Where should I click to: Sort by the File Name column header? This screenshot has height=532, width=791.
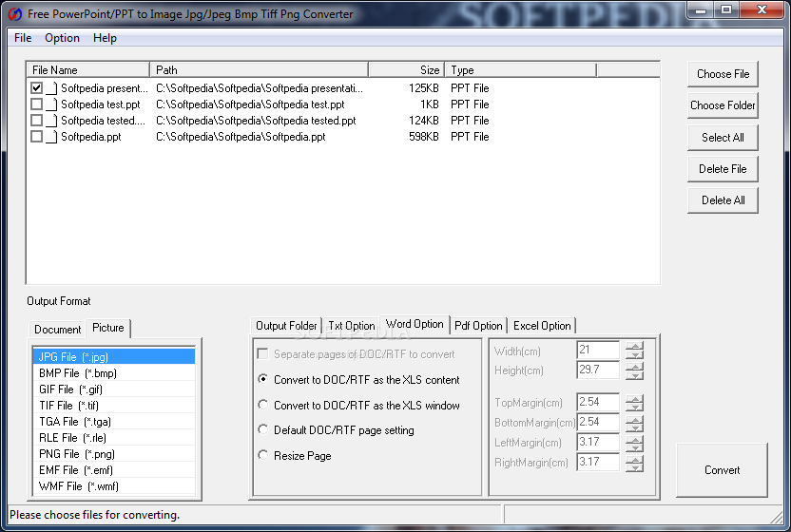pyautogui.click(x=87, y=70)
